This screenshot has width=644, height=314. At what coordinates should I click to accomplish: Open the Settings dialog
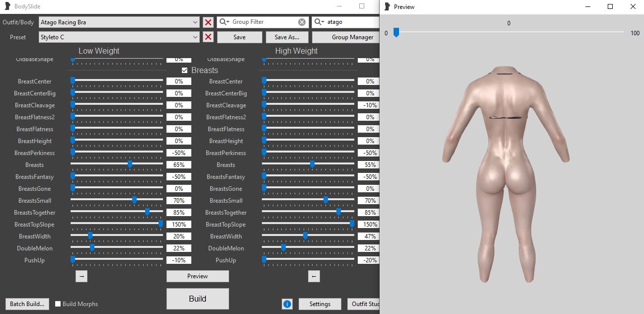tap(320, 304)
